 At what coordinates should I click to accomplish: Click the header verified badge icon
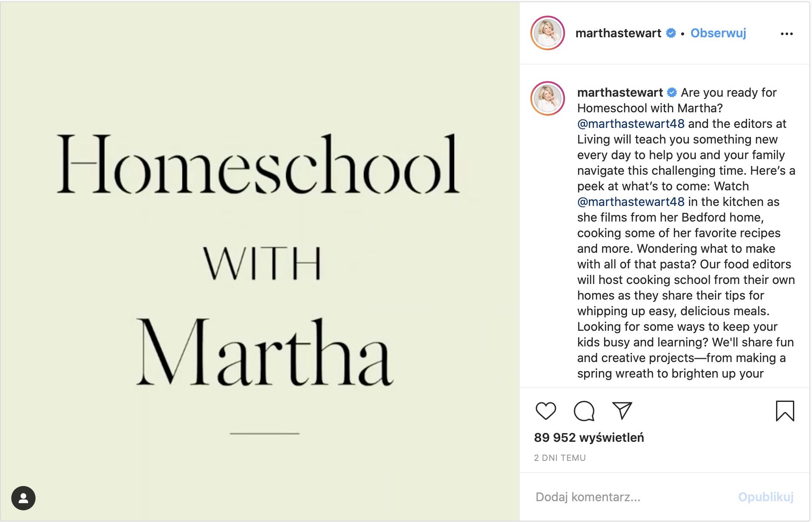[x=671, y=33]
